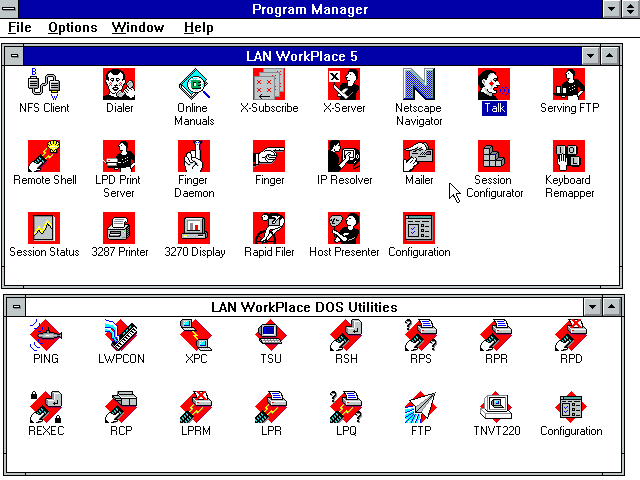The height and width of the screenshot is (480, 640).
Task: Select the 3287 Printer icon
Action: pos(119,228)
